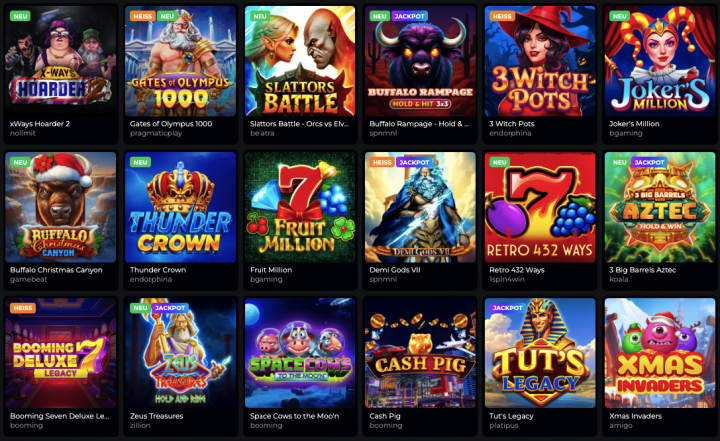Open the xWays Hoarder 2 game thumbnail
This screenshot has height=441, width=720.
pos(60,61)
